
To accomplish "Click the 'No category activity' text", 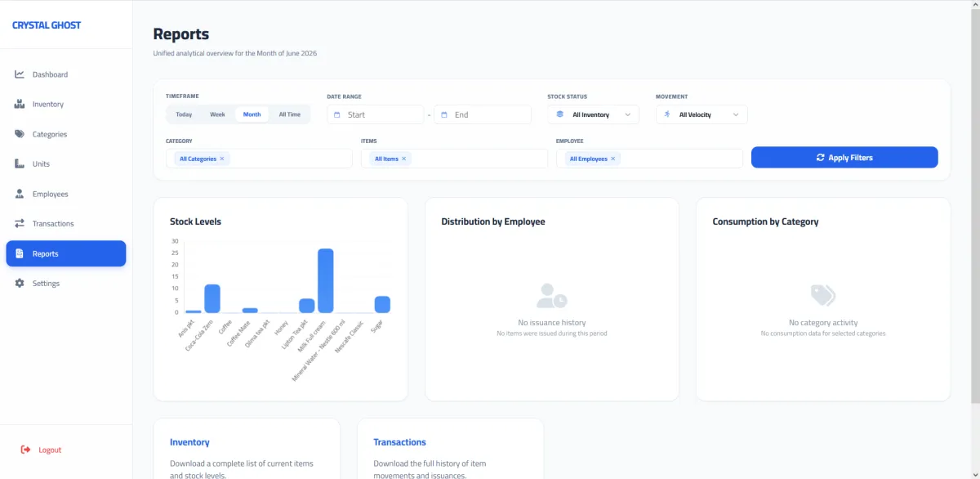I will tap(823, 323).
